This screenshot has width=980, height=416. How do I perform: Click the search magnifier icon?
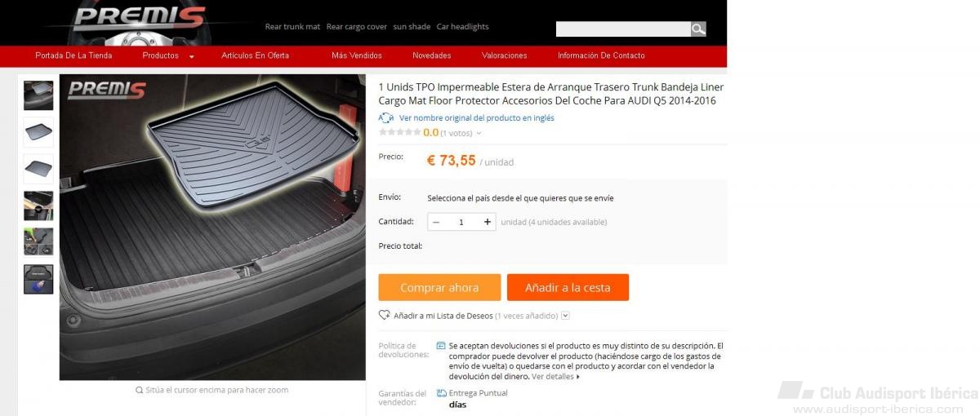coord(698,29)
